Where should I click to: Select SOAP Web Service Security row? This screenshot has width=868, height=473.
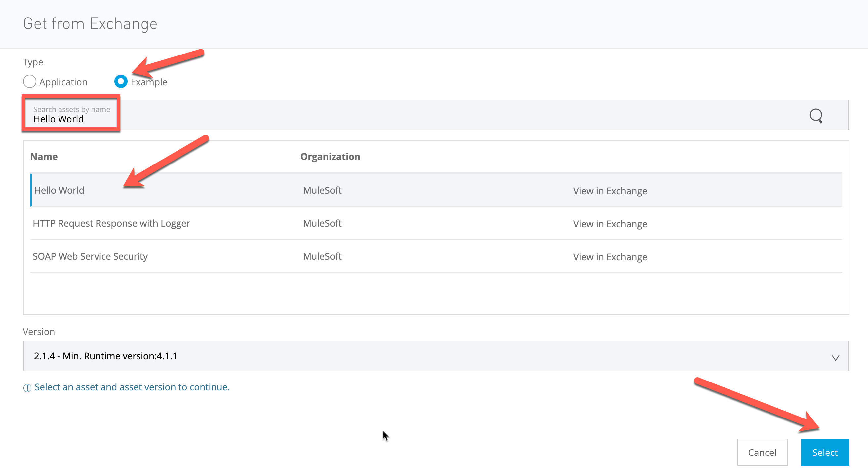point(436,256)
